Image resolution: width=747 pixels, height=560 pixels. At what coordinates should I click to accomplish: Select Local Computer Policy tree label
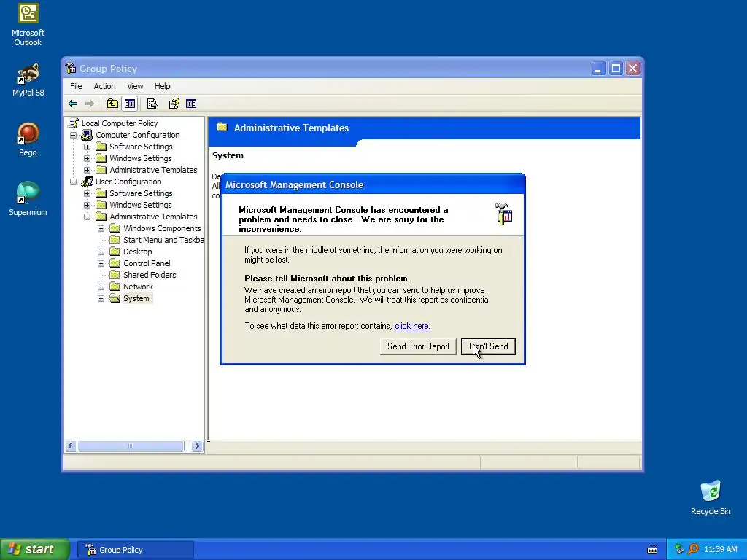click(119, 123)
